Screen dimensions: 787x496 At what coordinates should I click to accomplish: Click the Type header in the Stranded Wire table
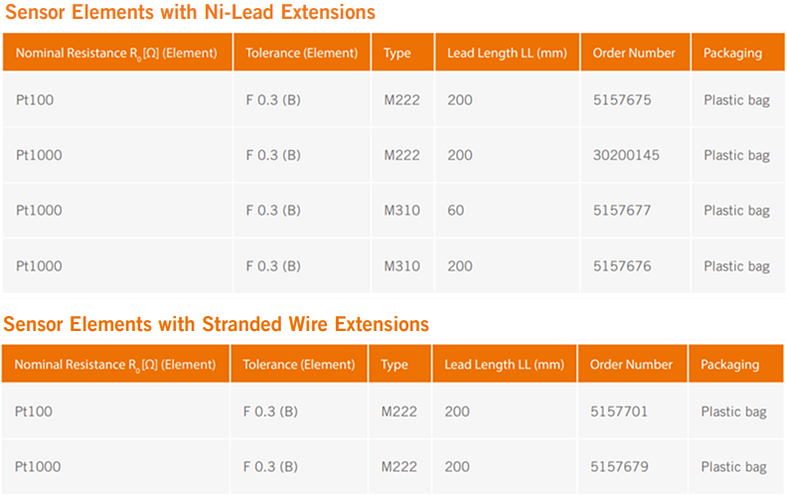(x=394, y=365)
